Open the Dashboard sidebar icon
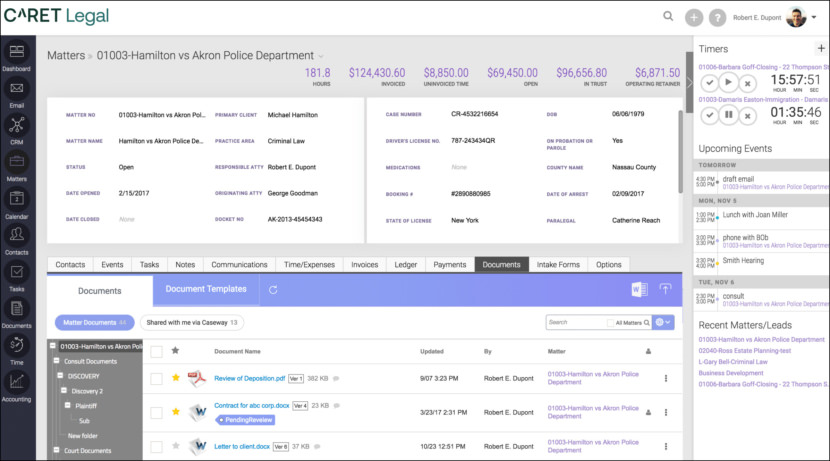 coord(16,51)
